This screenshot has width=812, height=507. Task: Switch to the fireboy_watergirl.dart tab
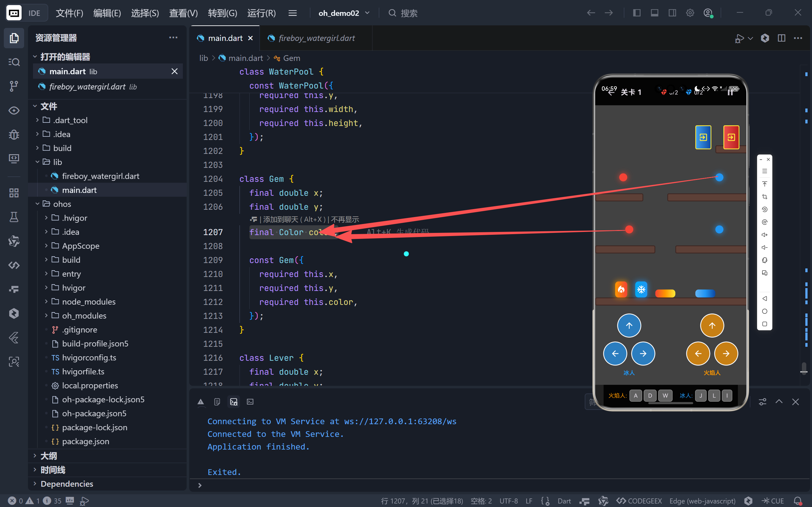(x=316, y=38)
